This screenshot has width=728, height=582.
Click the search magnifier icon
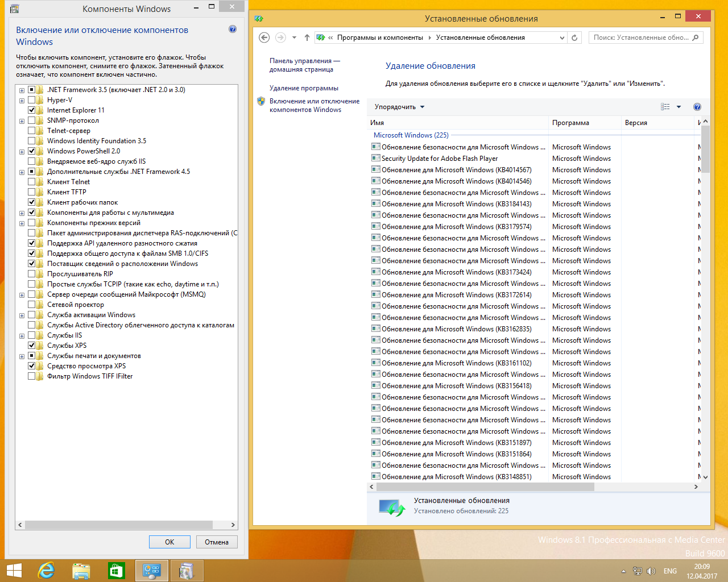(x=696, y=38)
